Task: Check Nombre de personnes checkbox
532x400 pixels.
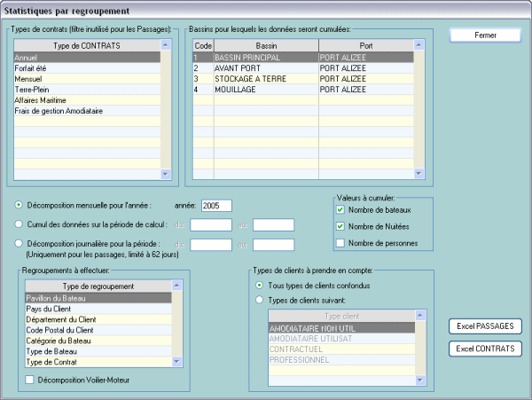Action: [340, 243]
